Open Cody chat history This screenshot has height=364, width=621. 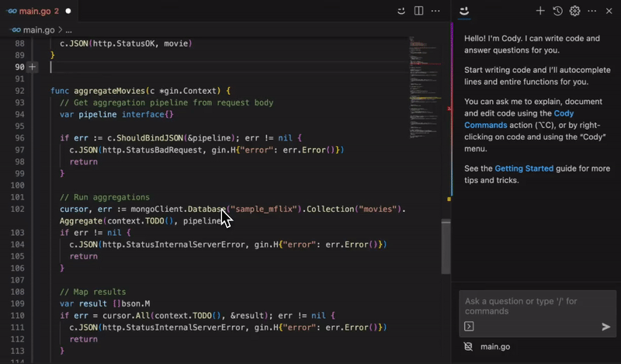(557, 11)
